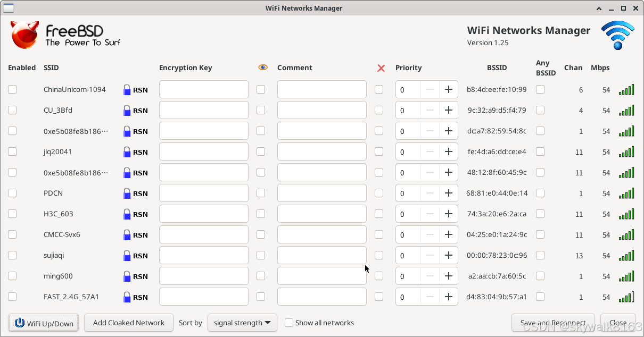Click the blue WiFi logo near the title
644x337 pixels.
click(x=617, y=35)
